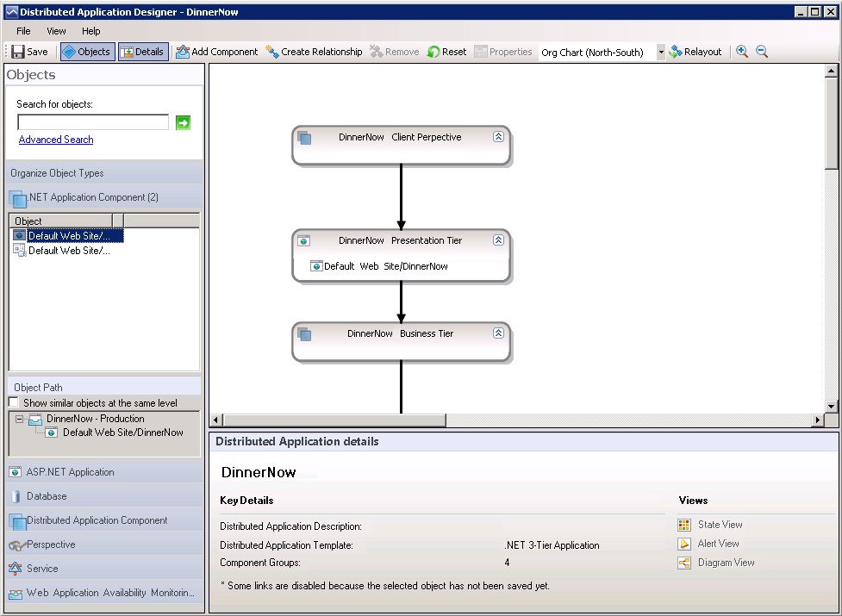Click the Object column header
Viewport: 842px width, 616px height.
point(60,221)
